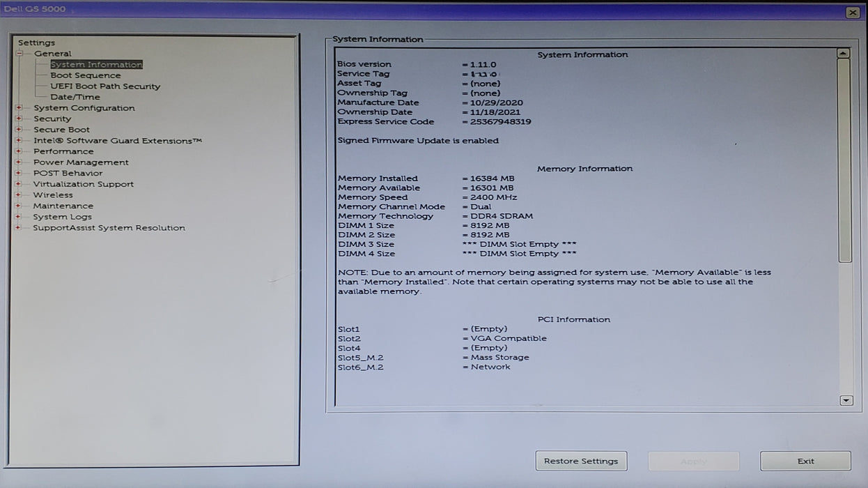
Task: Select the Power Management label
Action: coord(81,162)
